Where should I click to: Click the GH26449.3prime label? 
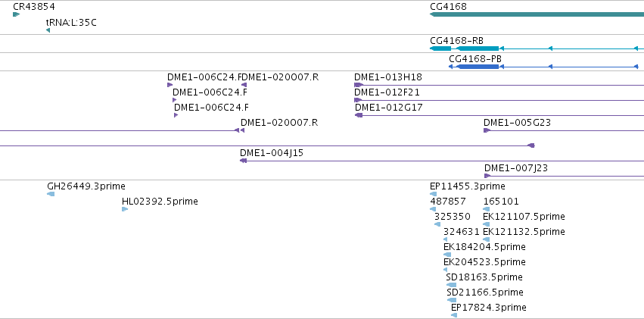click(x=86, y=186)
